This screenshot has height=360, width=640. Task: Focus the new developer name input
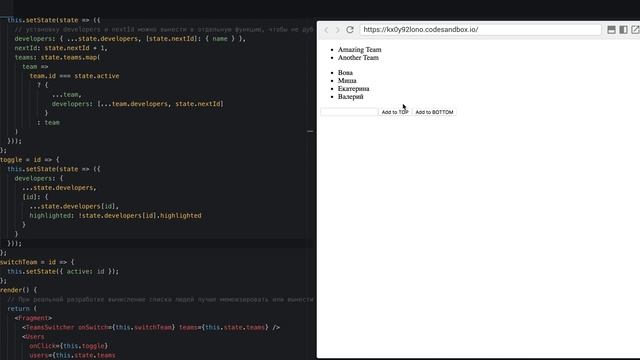pos(349,112)
